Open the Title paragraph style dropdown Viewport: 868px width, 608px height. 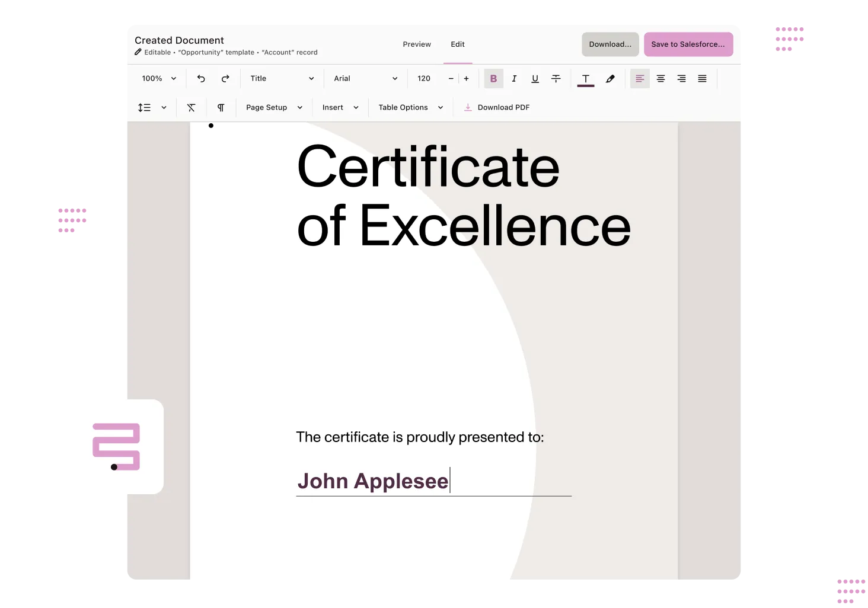pyautogui.click(x=282, y=79)
